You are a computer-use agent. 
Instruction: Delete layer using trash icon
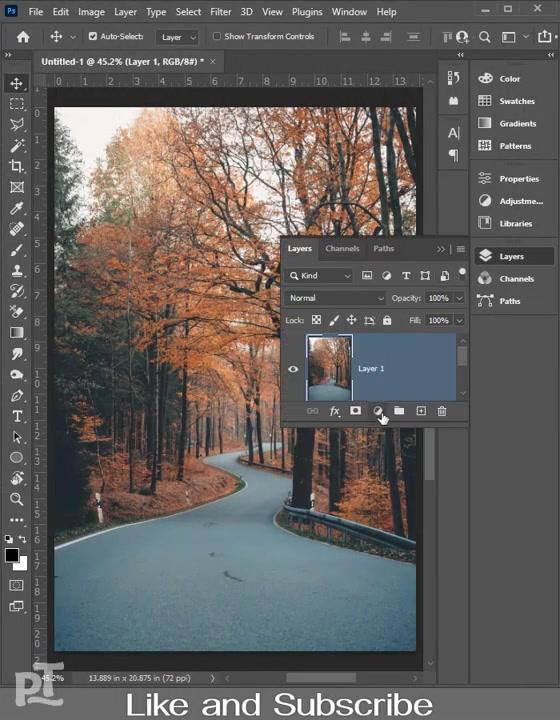(x=442, y=411)
